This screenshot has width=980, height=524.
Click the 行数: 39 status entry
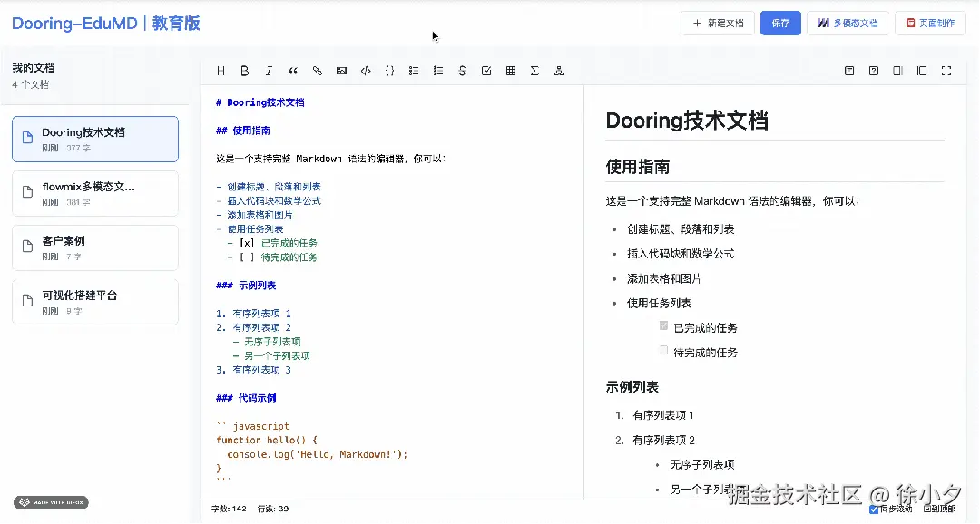[273, 509]
